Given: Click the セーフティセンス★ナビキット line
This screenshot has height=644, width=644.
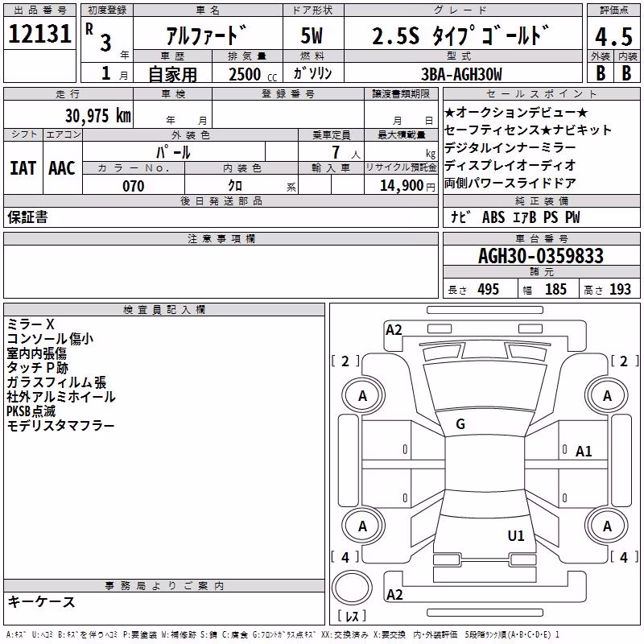Looking at the screenshot, I should (528, 130).
